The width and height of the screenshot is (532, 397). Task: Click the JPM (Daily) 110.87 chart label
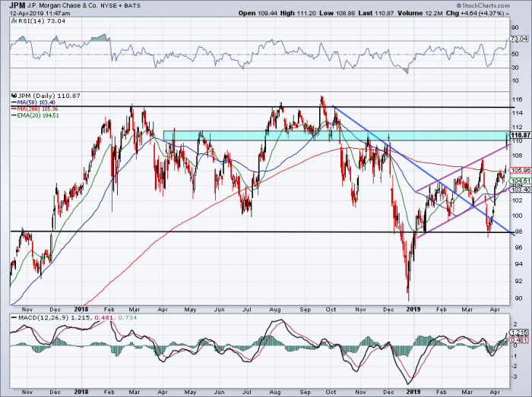point(49,96)
